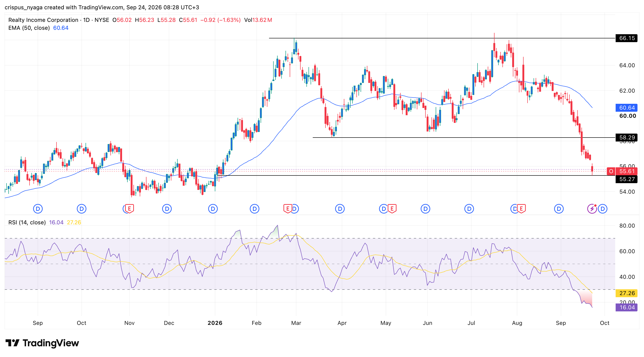Image resolution: width=644 pixels, height=357 pixels.
Task: Click the close value C55.61
Action: (188, 20)
